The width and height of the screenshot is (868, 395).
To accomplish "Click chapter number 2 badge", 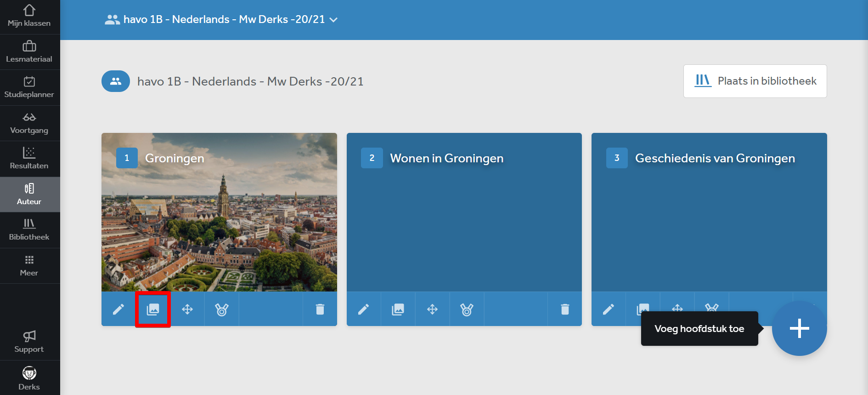I will point(372,158).
